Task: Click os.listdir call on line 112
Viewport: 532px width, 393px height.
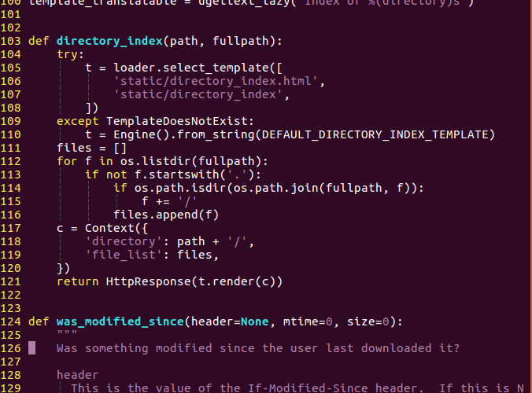Action: (155, 161)
